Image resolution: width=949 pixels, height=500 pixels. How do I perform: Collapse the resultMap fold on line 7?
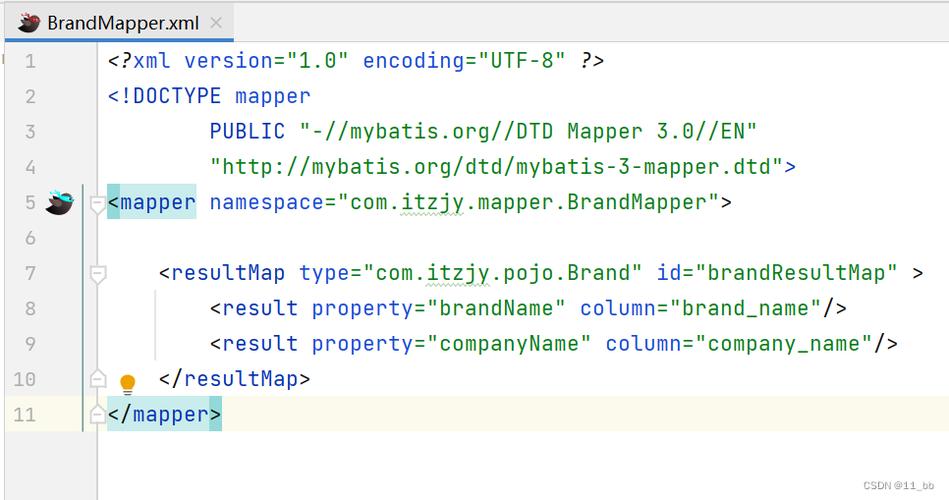click(97, 274)
